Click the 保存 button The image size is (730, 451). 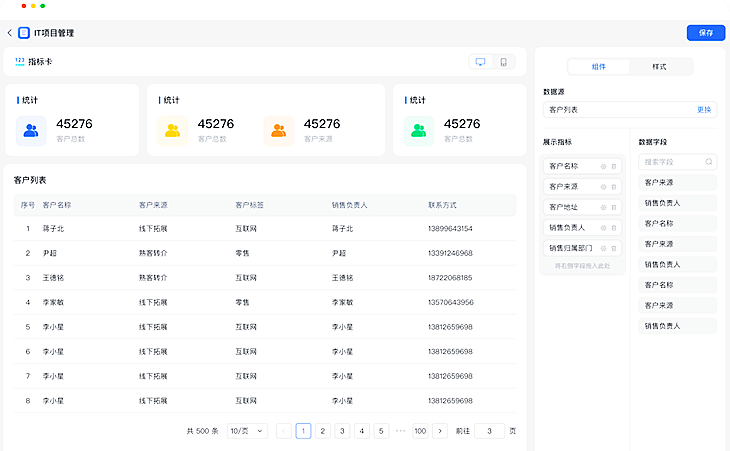coord(706,33)
